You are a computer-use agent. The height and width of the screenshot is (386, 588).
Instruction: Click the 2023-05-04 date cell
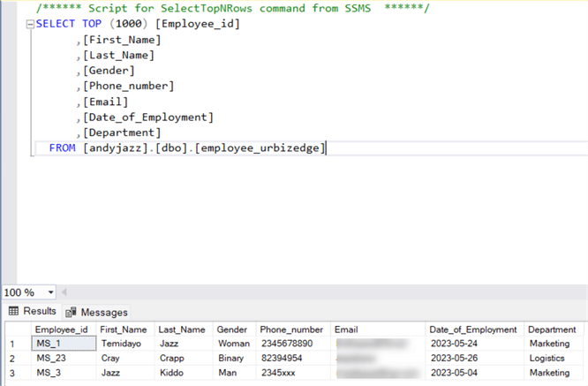click(x=475, y=373)
